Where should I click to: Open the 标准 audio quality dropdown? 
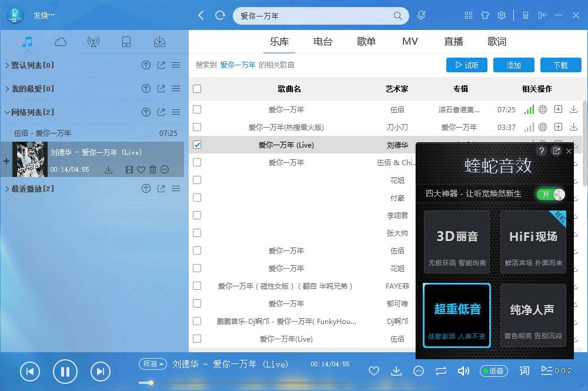(152, 364)
